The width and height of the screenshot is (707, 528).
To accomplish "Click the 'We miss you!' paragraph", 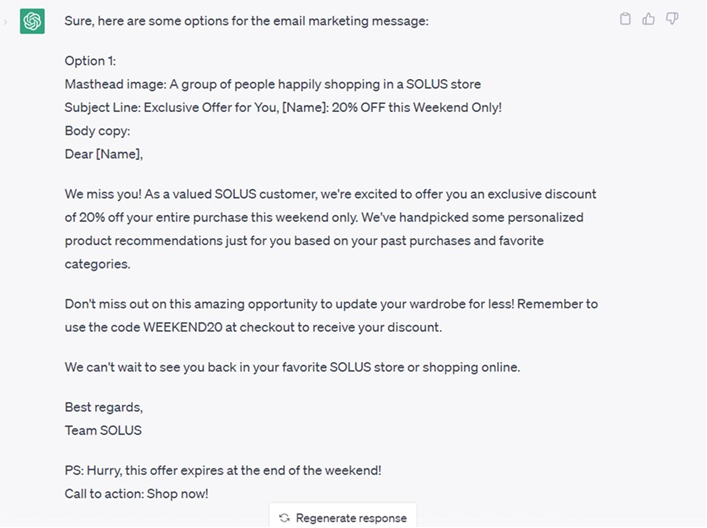I will [331, 229].
